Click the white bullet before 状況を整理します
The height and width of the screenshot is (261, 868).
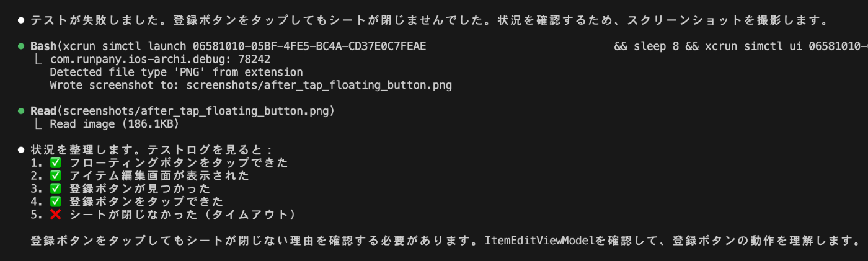tap(21, 151)
